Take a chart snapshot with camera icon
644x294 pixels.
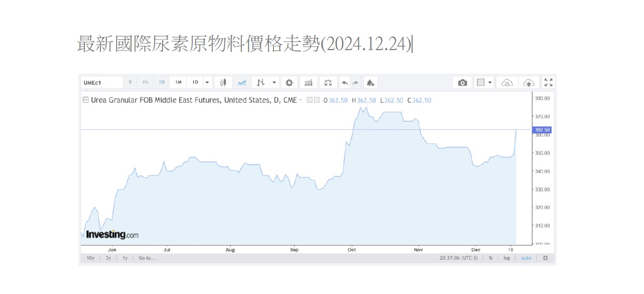point(462,82)
